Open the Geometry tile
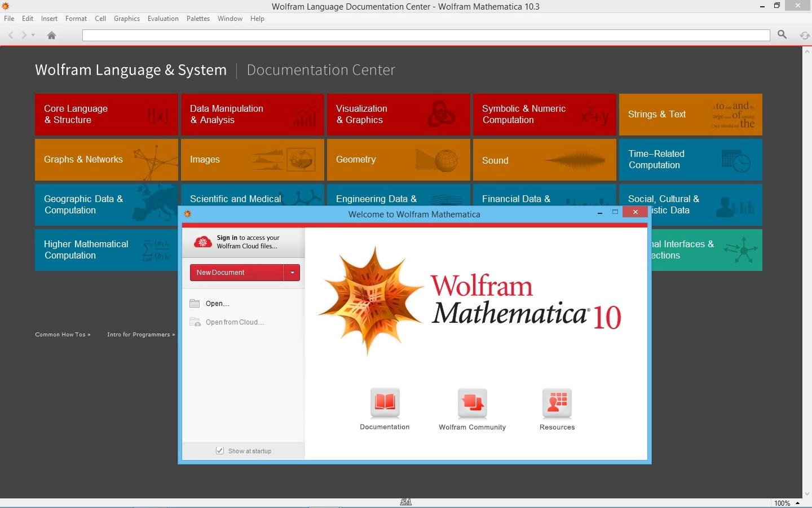Screen dimensions: 812x508 click(399, 160)
